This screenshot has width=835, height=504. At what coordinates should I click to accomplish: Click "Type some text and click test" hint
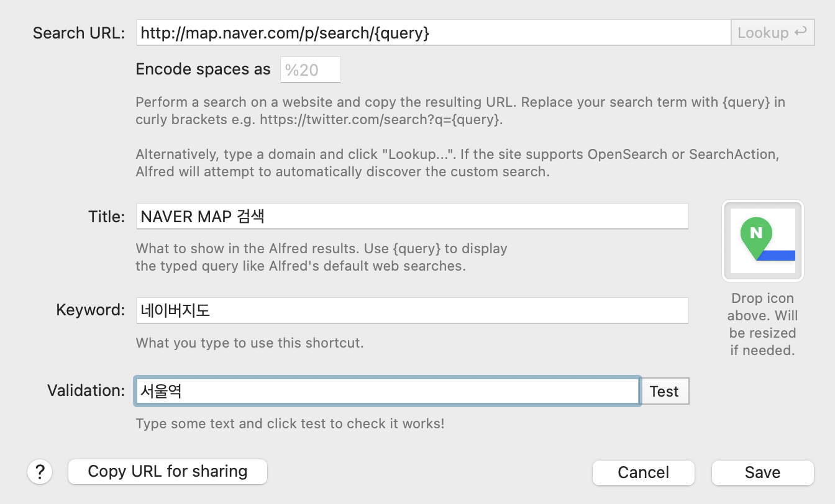pyautogui.click(x=290, y=424)
